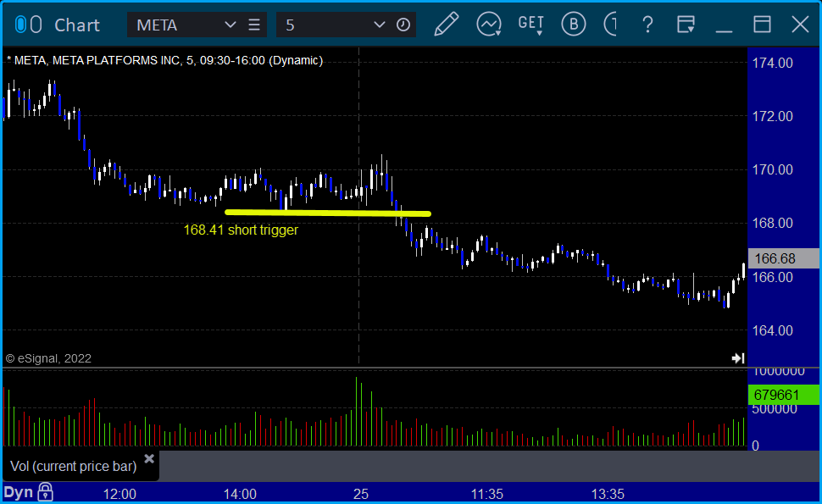The image size is (822, 504).
Task: Click the GET download button
Action: [531, 24]
